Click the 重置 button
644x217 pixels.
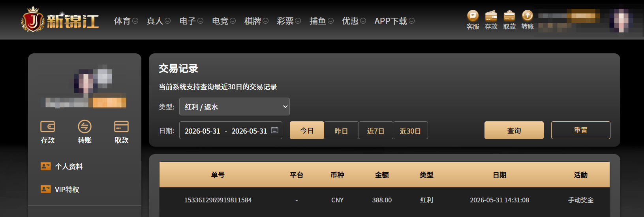pyautogui.click(x=581, y=130)
